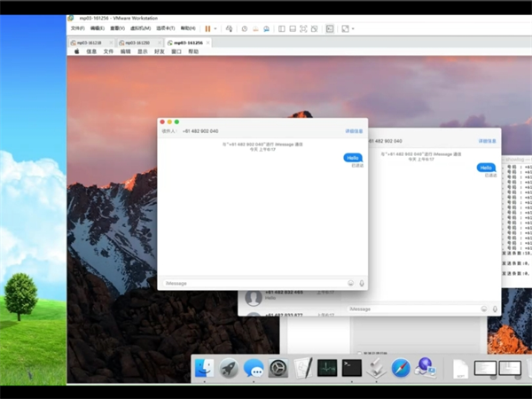Open Finder from the Dock
The image size is (532, 399).
[x=205, y=368]
